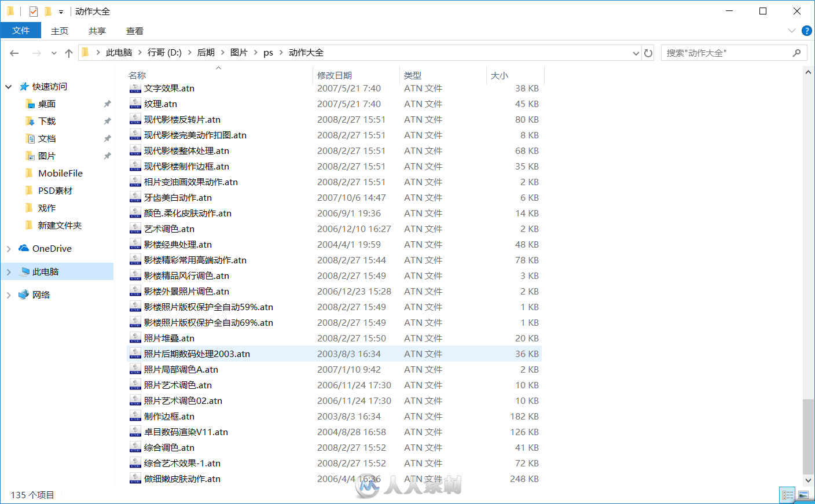Open the Customize Quick Access Toolbar dropdown

[x=61, y=12]
